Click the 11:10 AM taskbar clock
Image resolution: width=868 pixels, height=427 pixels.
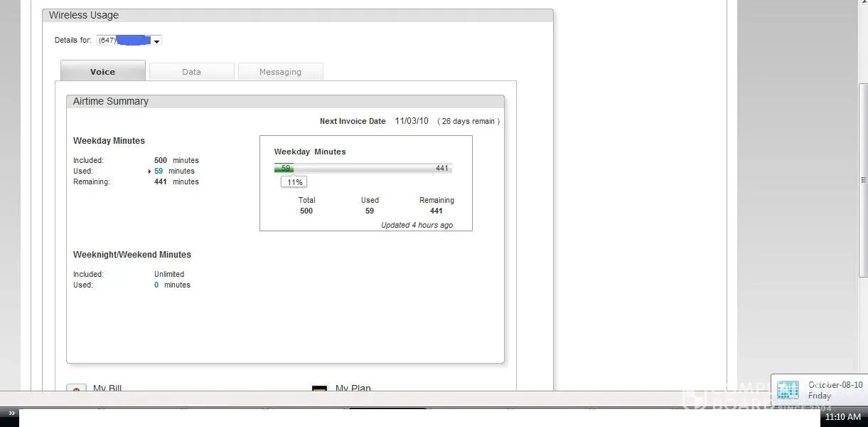click(x=843, y=417)
